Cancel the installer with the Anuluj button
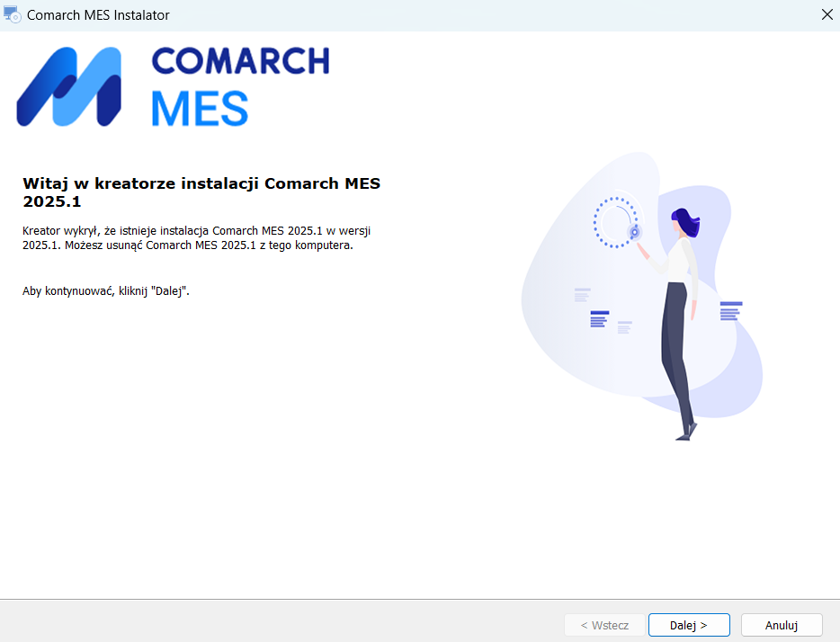 click(x=782, y=625)
